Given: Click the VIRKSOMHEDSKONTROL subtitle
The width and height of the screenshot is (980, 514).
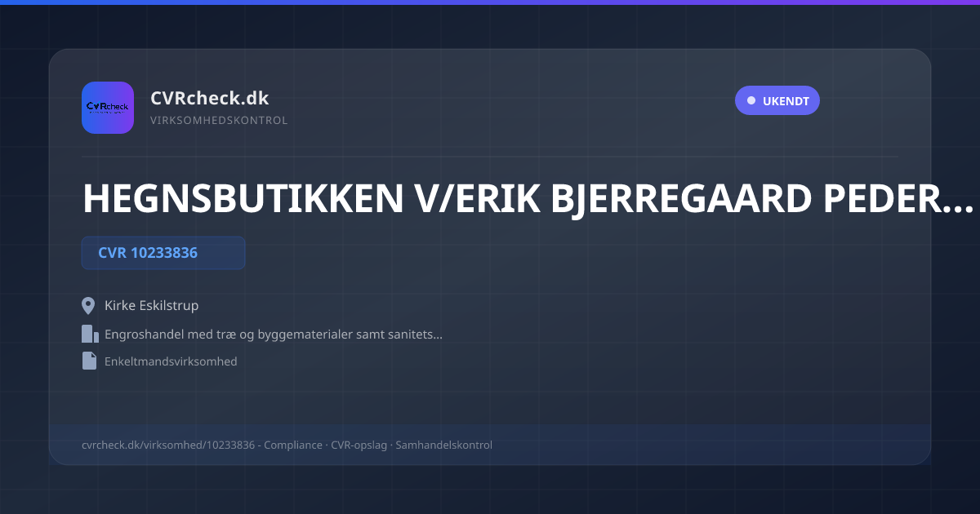Looking at the screenshot, I should (x=219, y=120).
